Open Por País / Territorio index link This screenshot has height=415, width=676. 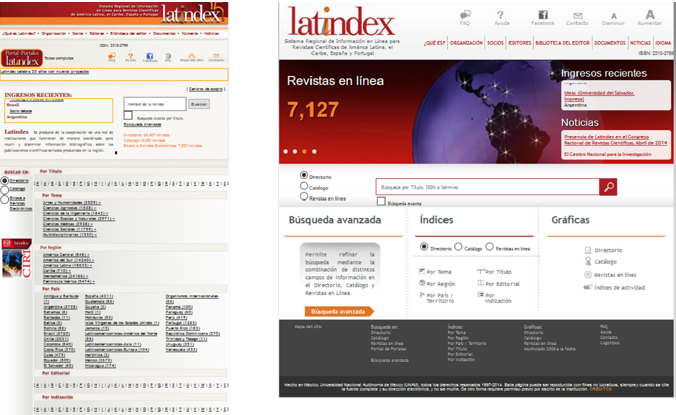[x=437, y=298]
